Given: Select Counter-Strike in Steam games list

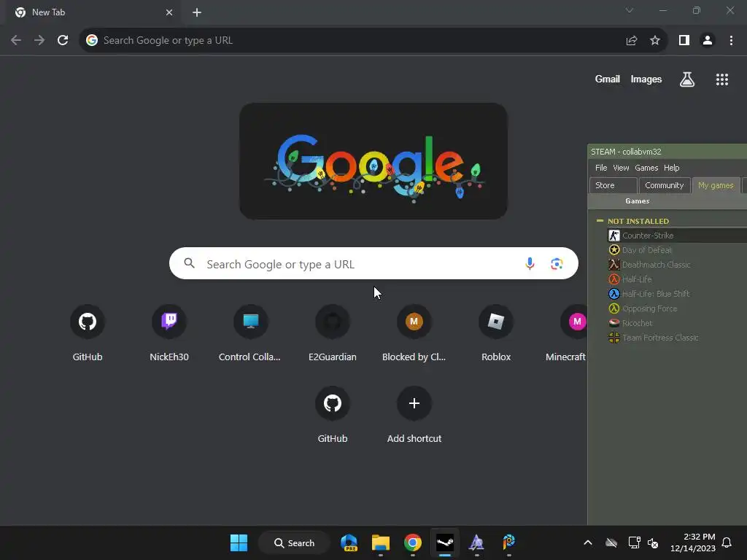Looking at the screenshot, I should (x=676, y=236).
